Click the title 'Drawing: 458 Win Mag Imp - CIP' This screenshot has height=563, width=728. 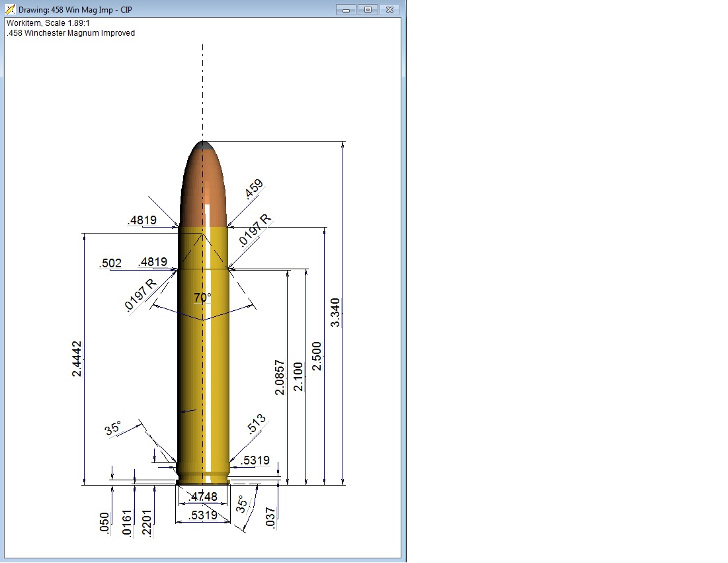click(75, 10)
